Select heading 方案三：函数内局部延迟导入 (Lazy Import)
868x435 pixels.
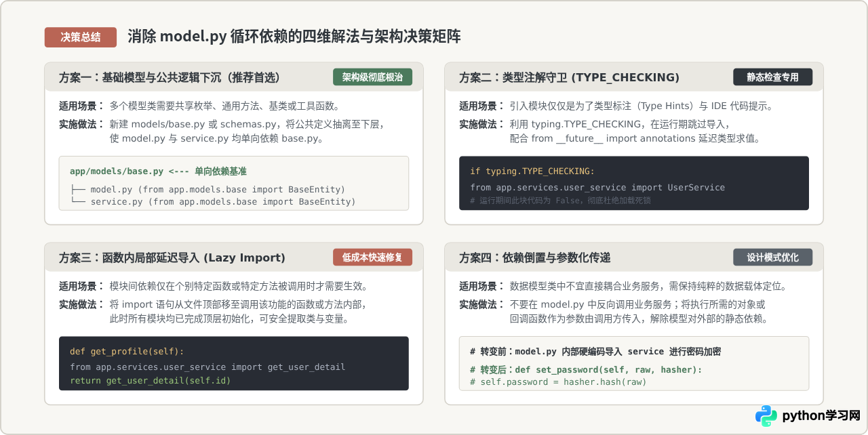click(172, 257)
